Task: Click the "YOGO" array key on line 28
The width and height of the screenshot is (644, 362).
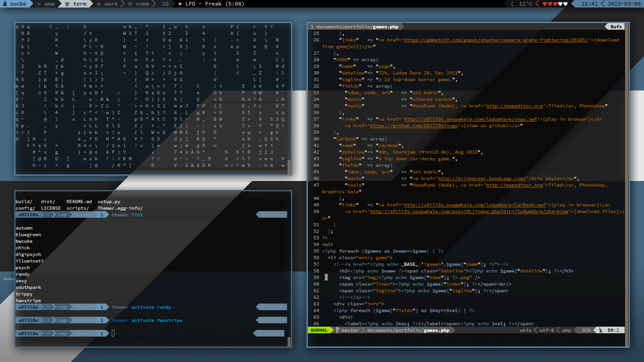Action: click(342, 60)
